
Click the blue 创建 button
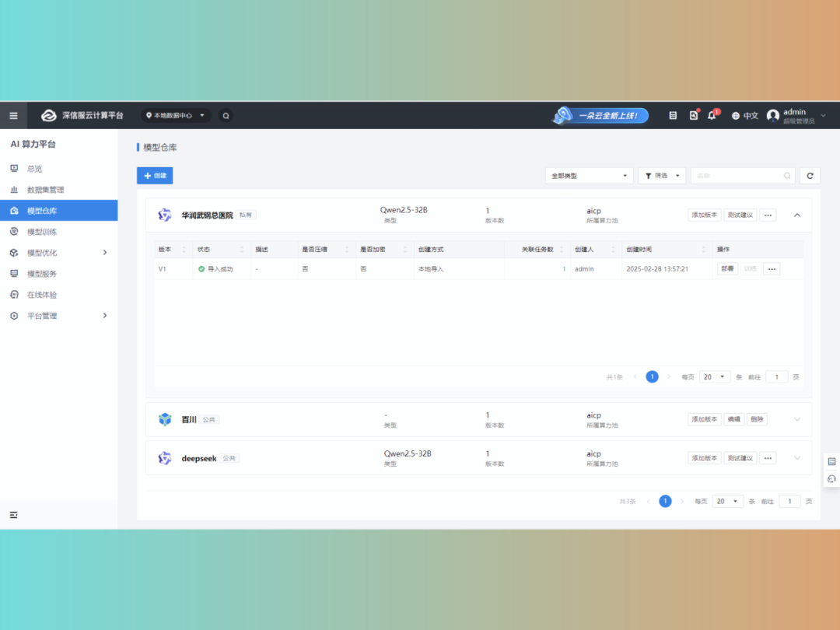[155, 176]
